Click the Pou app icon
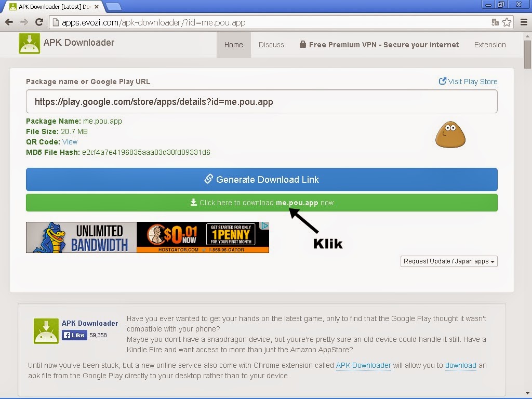This screenshot has height=399, width=532. (450, 135)
